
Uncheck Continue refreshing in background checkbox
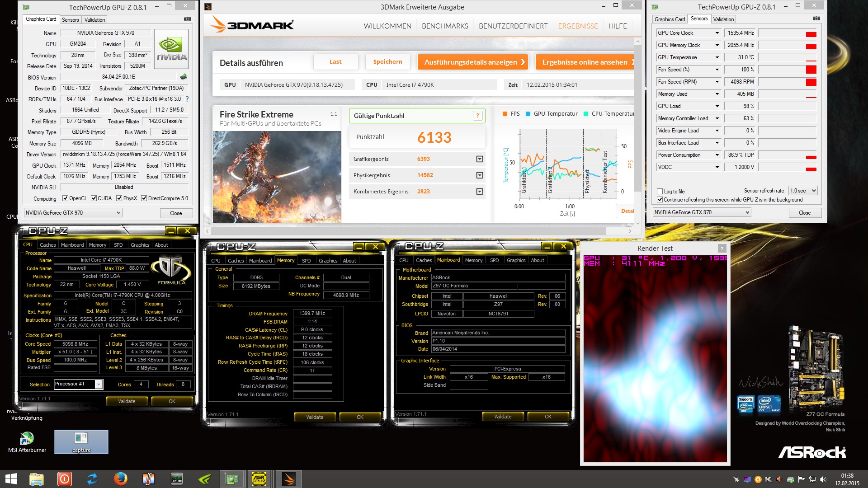pos(660,200)
